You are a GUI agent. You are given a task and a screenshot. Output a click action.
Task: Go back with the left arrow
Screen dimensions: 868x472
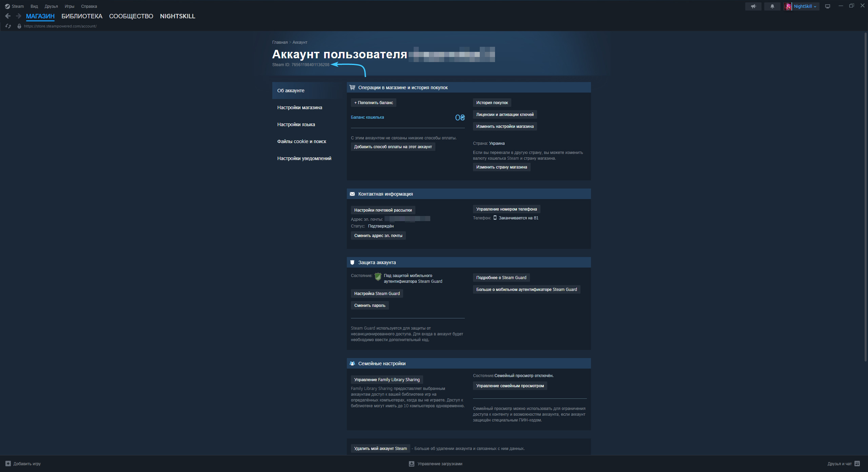tap(8, 16)
